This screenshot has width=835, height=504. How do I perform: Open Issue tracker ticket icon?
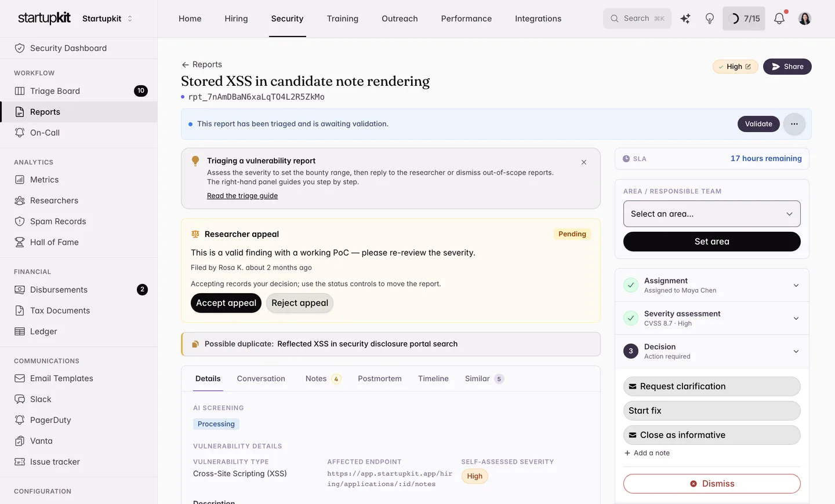point(20,462)
